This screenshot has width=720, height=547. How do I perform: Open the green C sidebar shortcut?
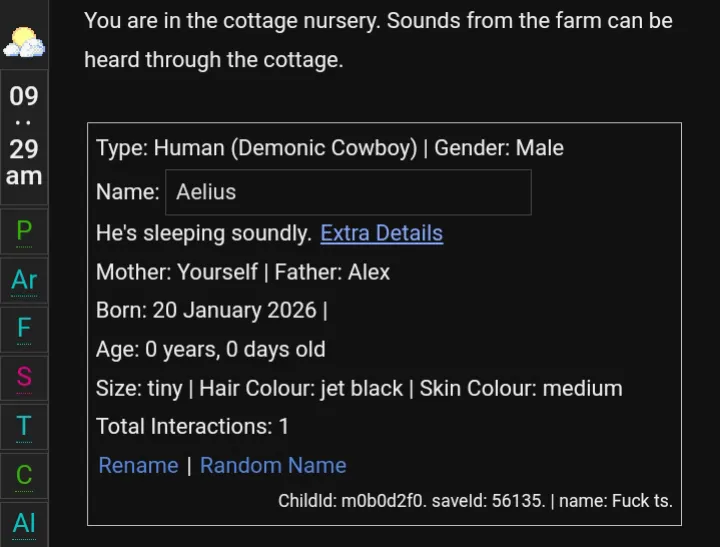tap(24, 474)
